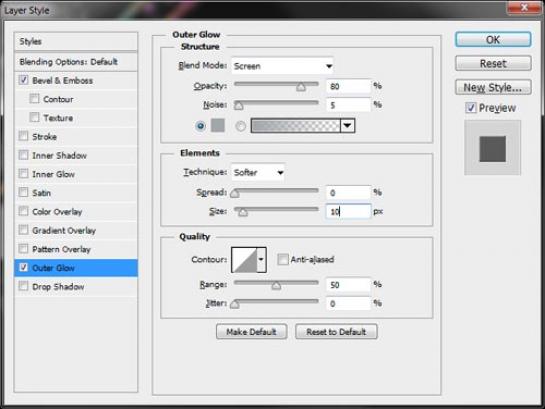Click the glow color swatch
The width and height of the screenshot is (545, 409).
(218, 125)
